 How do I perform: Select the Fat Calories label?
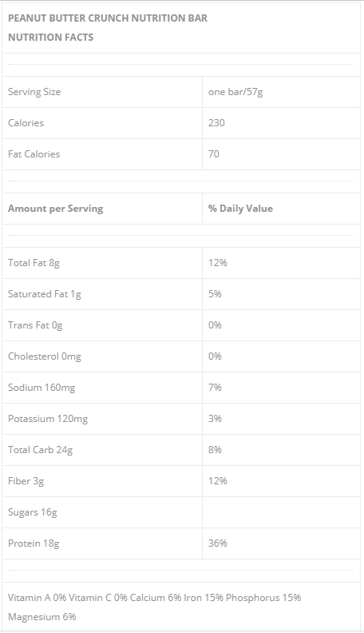(x=34, y=153)
